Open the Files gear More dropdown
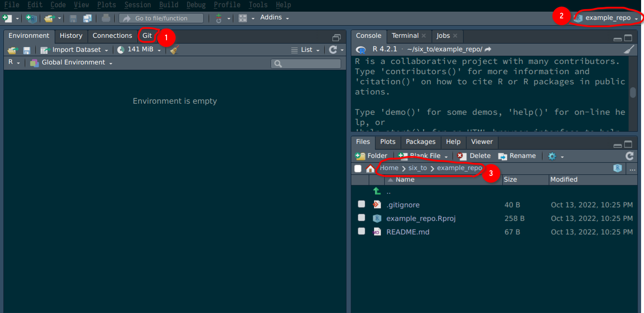 (556, 156)
